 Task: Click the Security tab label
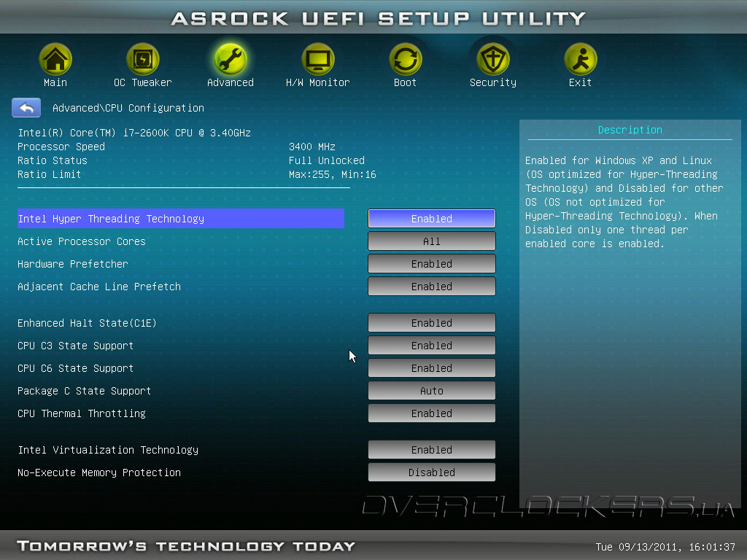(x=493, y=82)
